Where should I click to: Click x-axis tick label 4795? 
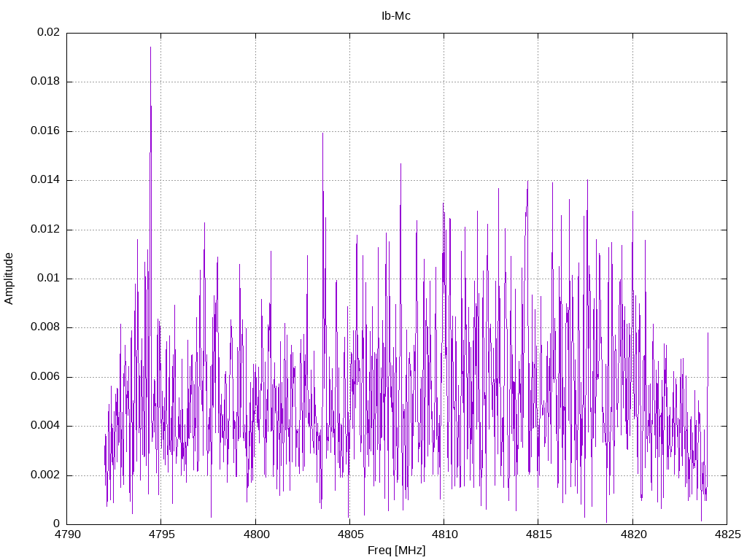pos(161,534)
